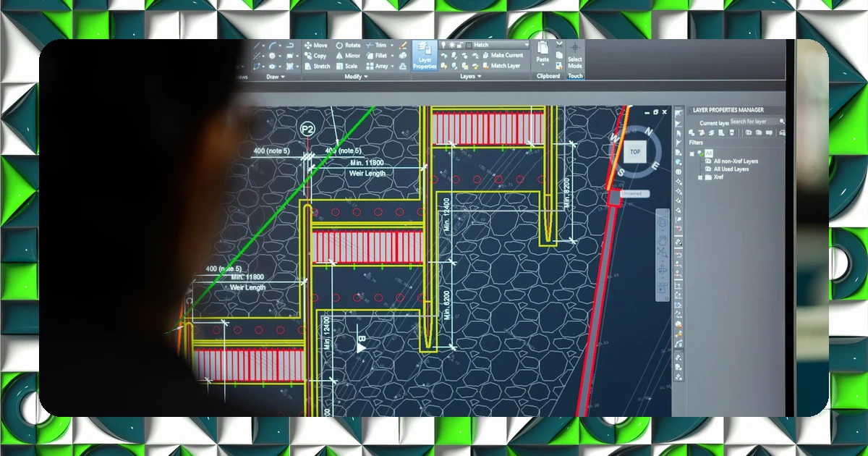This screenshot has width=868, height=456.
Task: Click the search magnifier in layer manager
Action: pos(782,122)
